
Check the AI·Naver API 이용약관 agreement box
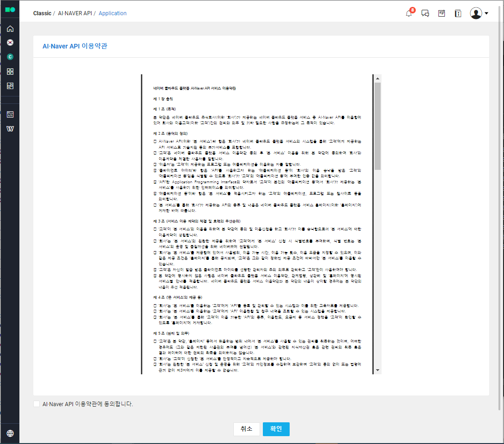click(36, 404)
